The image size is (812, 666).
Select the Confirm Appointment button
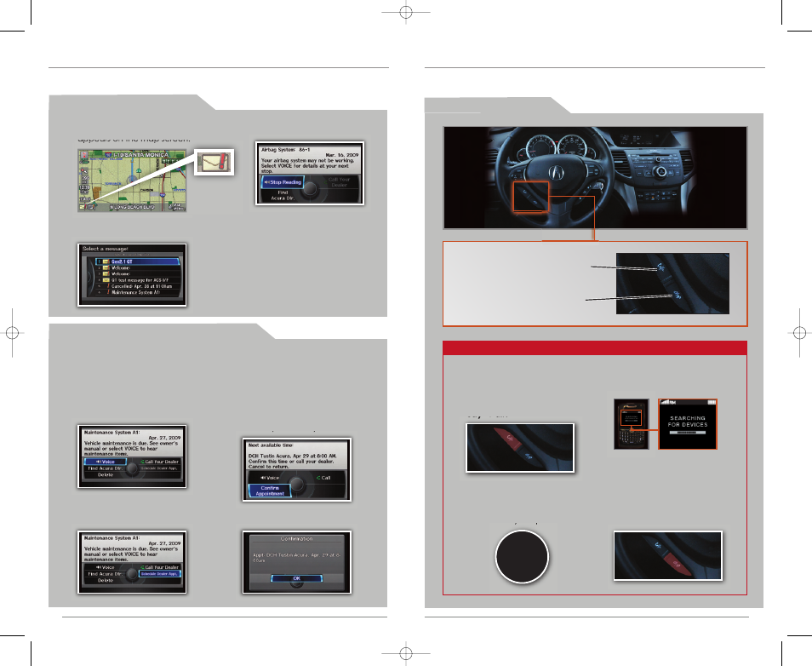[270, 491]
